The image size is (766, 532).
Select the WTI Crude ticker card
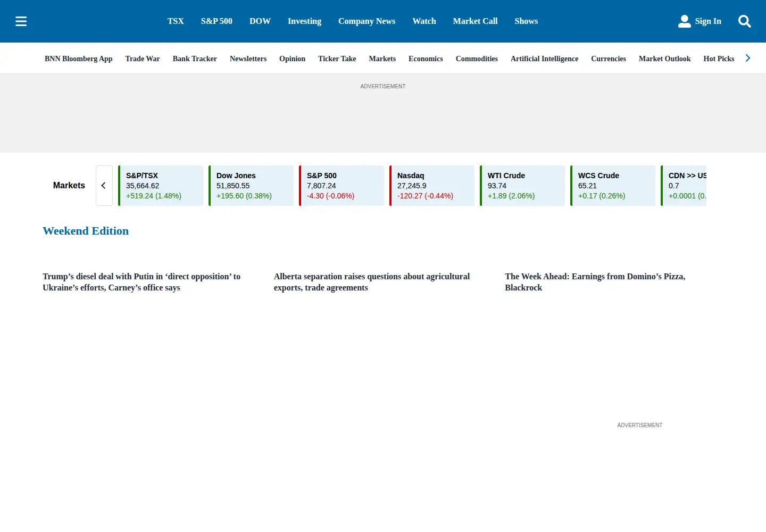(x=522, y=186)
